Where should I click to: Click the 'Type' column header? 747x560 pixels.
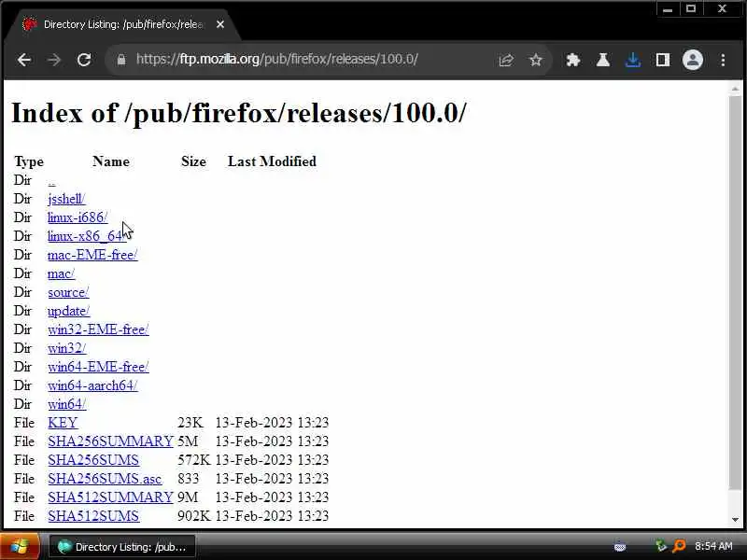[x=29, y=161]
